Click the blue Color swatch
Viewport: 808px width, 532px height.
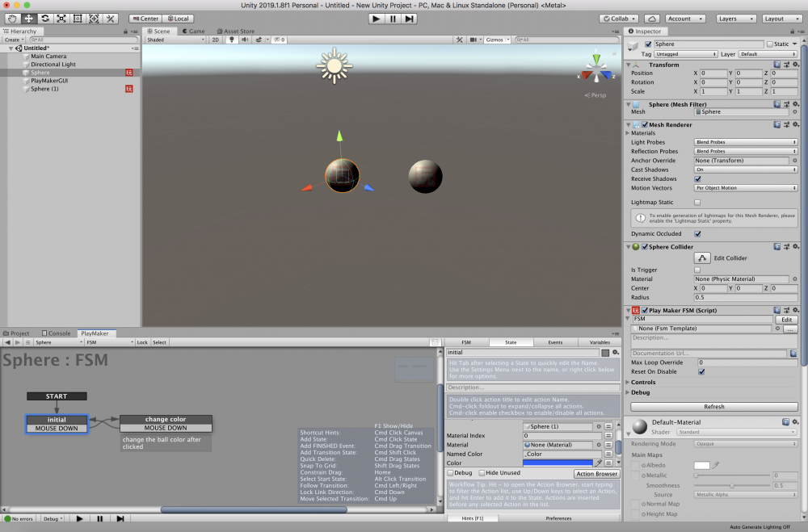558,463
